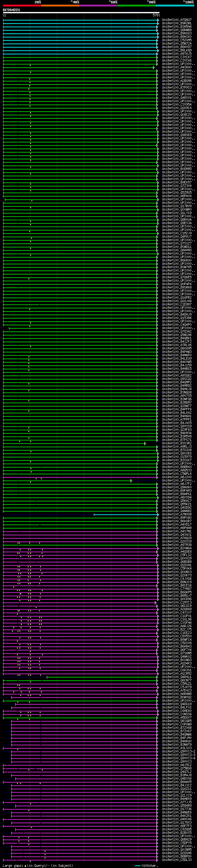Select hit label UniRef100_B8LKQ9
Viewport: 197px width, 868px height.
point(177,50)
